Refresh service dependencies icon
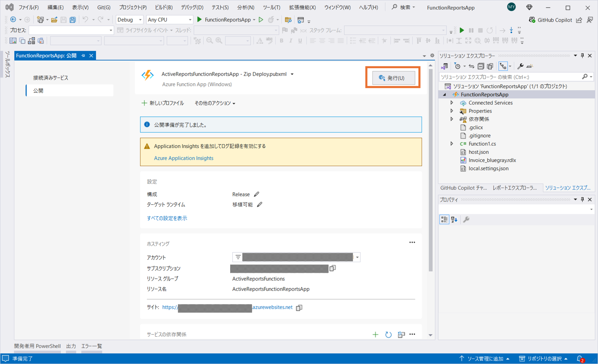The image size is (598, 364). [x=388, y=334]
